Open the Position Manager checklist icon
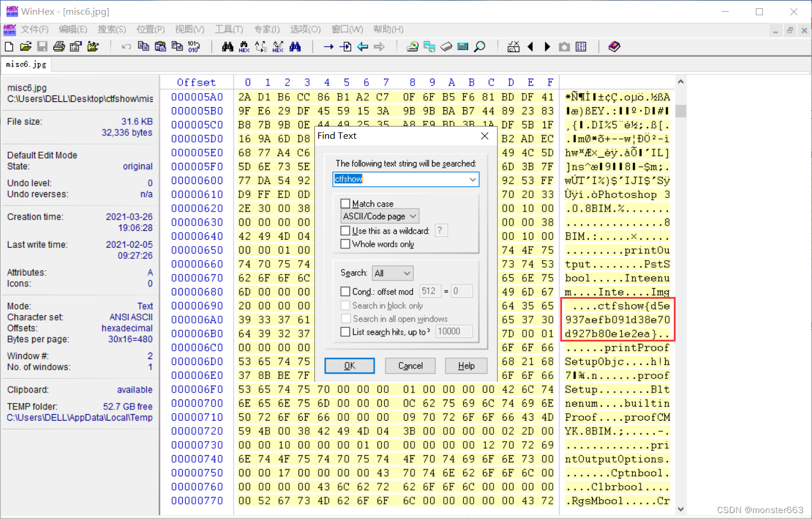812x519 pixels. pyautogui.click(x=513, y=47)
